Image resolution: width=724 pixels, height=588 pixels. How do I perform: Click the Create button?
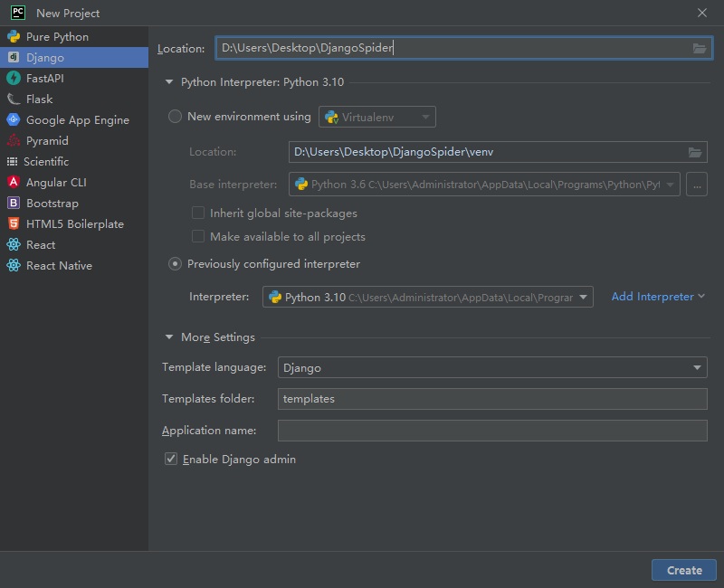(683, 570)
